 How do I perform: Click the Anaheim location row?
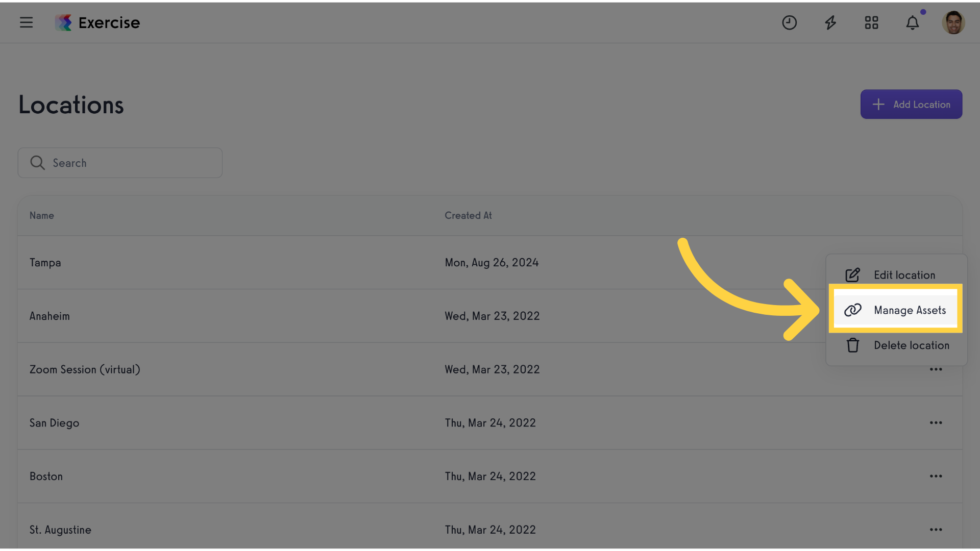click(490, 316)
